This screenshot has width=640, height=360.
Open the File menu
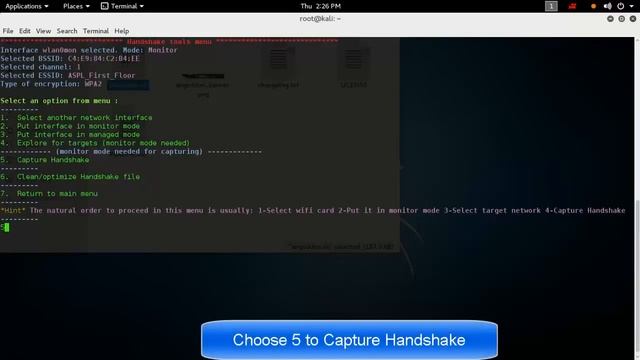click(x=8, y=31)
